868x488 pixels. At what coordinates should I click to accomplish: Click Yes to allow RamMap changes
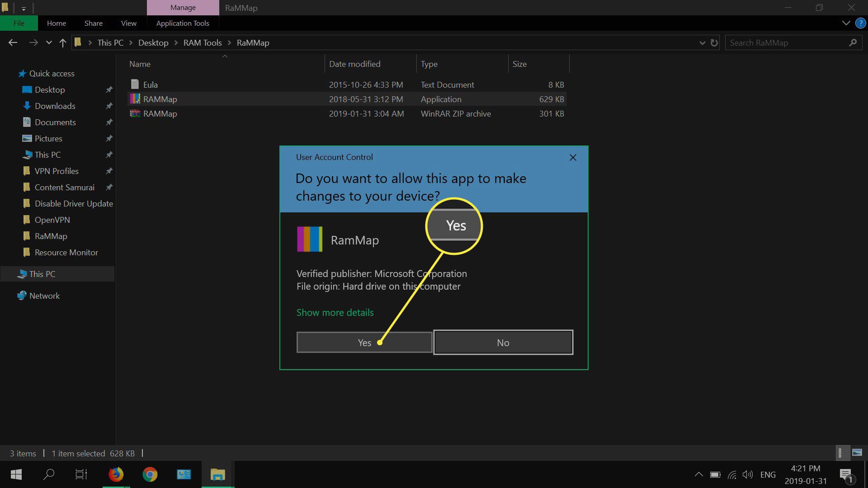coord(364,342)
